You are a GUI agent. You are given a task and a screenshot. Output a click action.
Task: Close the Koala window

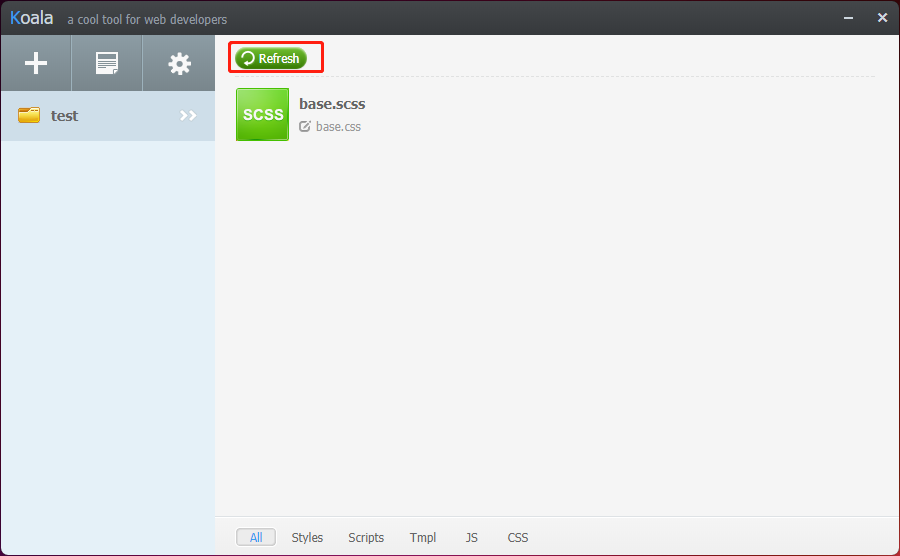[882, 18]
